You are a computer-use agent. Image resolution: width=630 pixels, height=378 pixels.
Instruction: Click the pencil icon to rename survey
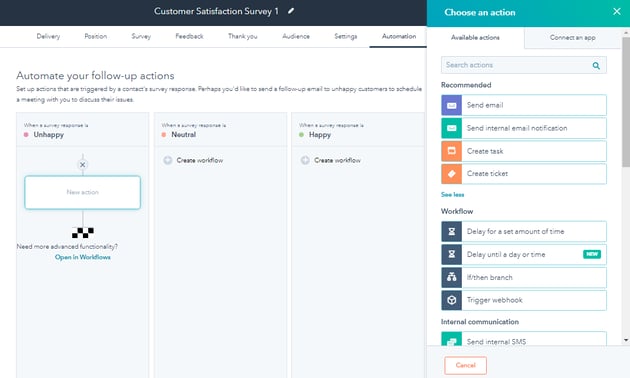tap(291, 11)
